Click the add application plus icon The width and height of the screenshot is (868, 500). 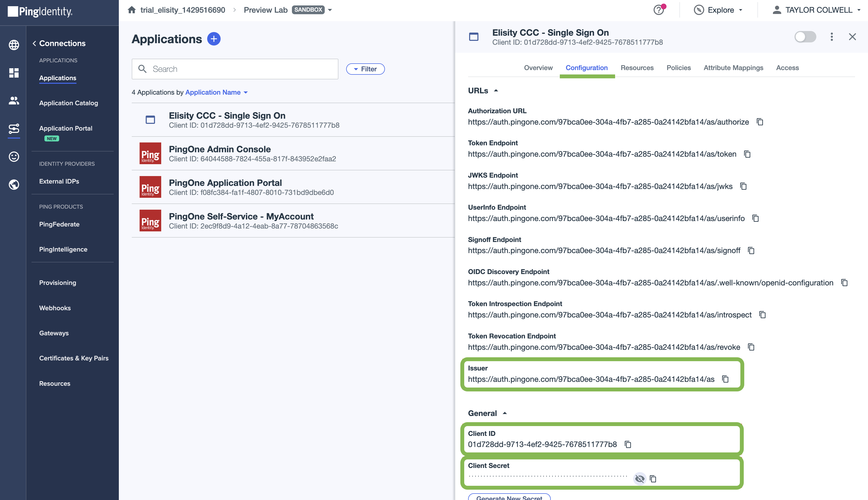pyautogui.click(x=213, y=39)
